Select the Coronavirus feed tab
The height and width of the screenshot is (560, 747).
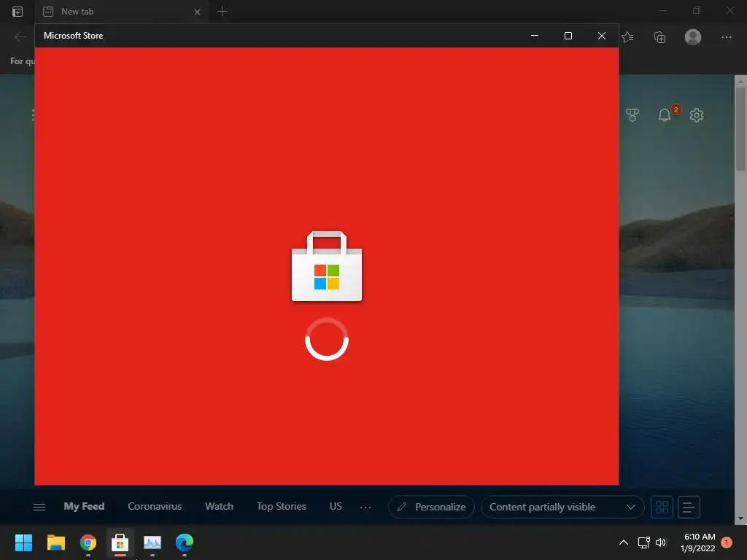[x=155, y=506]
